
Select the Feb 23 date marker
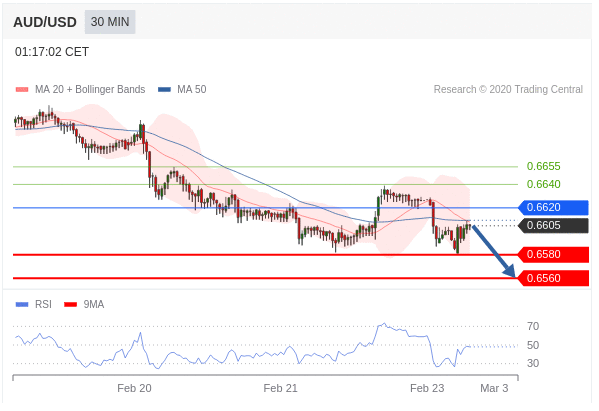click(x=427, y=388)
